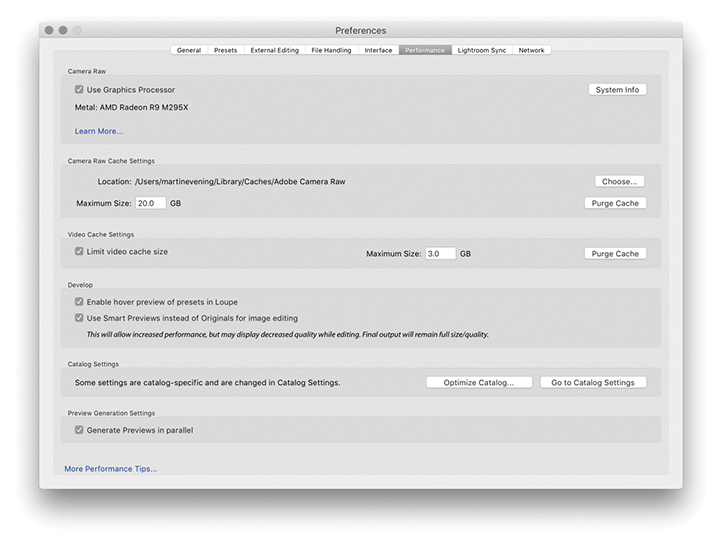Viewport: 722px width, 545px height.
Task: Toggle Use Graphics Processor checkbox
Action: [79, 90]
